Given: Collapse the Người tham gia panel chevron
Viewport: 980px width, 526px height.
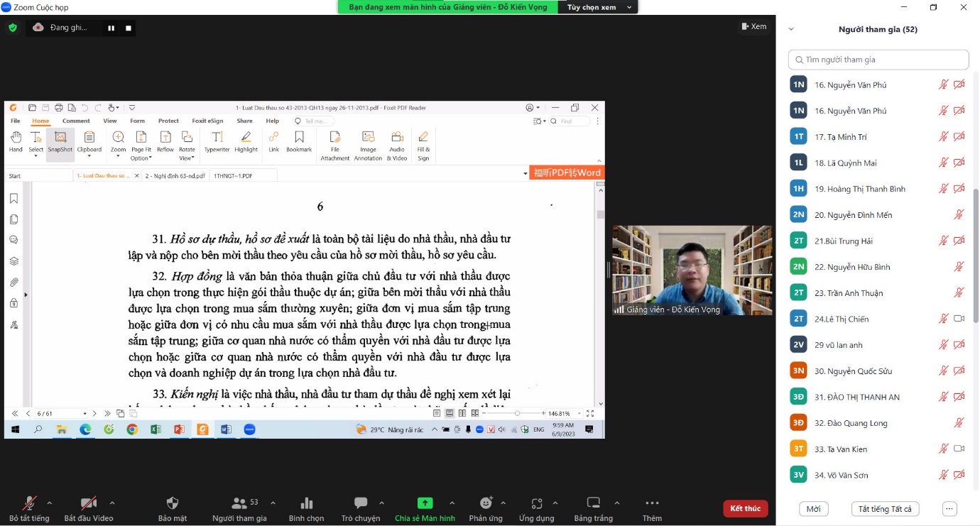Looking at the screenshot, I should [791, 29].
